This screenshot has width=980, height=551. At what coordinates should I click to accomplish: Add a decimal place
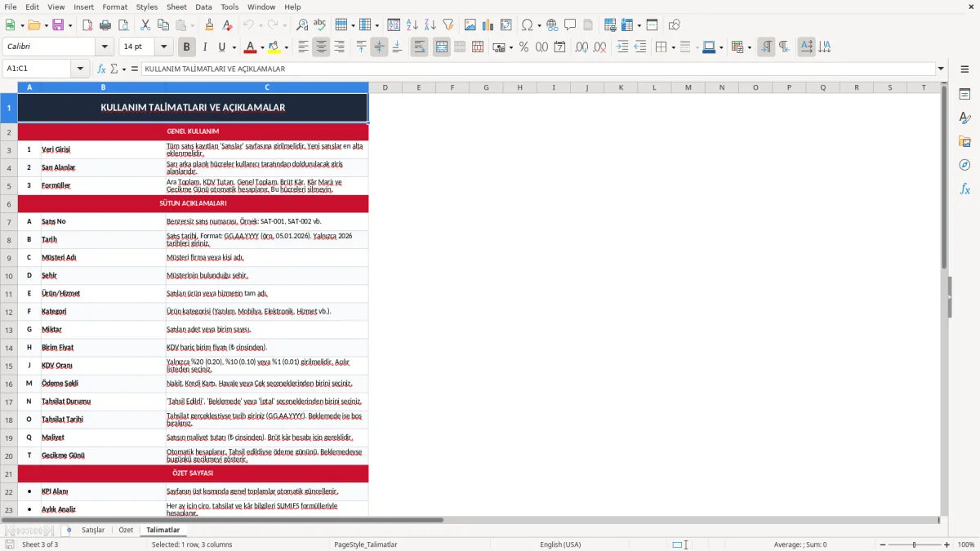[581, 47]
